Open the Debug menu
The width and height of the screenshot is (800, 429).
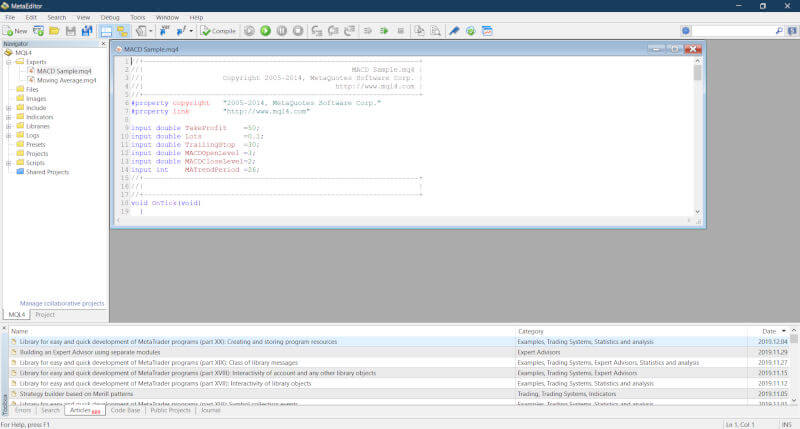click(x=110, y=17)
